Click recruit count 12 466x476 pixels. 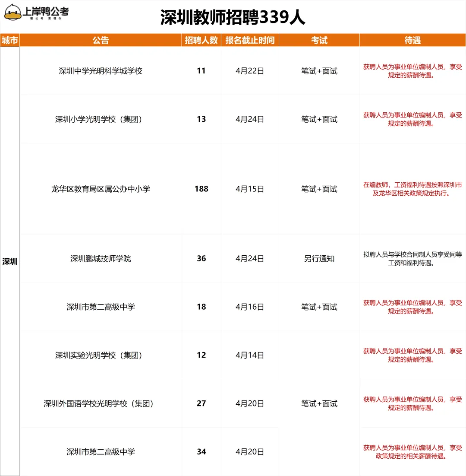(x=202, y=355)
